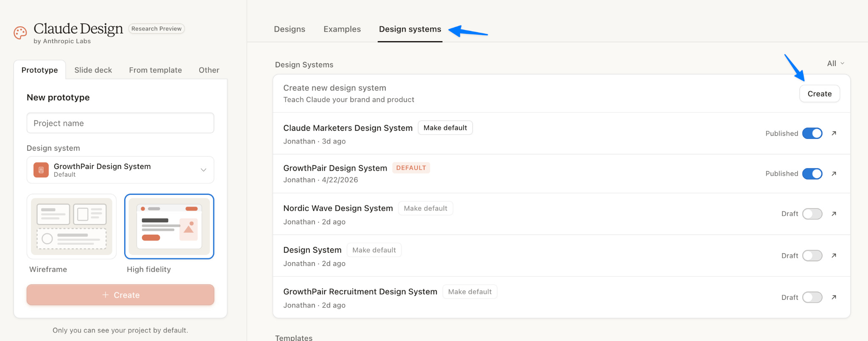
Task: Click the 'DEFAULT' badge
Action: tap(411, 168)
